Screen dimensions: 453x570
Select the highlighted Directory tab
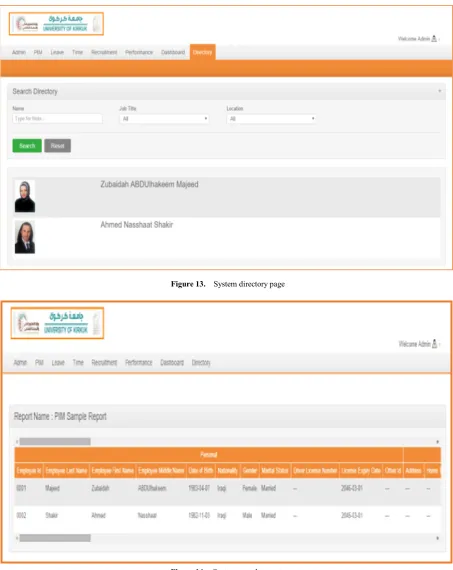tap(203, 52)
